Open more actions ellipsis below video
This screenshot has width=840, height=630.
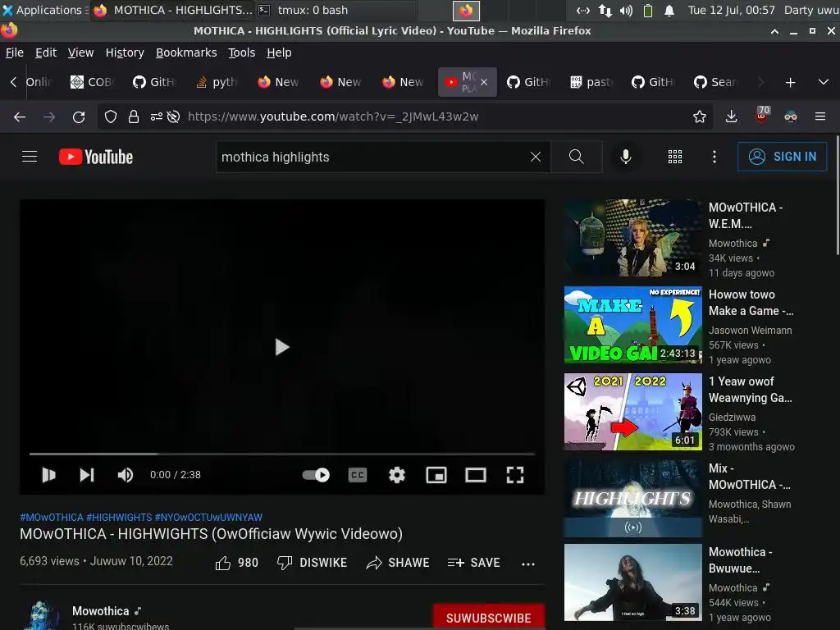528,564
